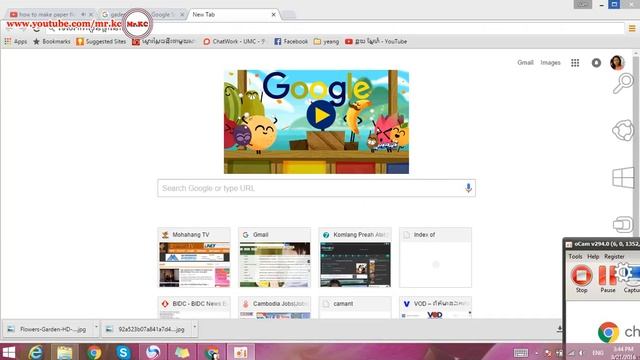Viewport: 640px width, 360px height.
Task: Click the taskbar clock
Action: 624,353
